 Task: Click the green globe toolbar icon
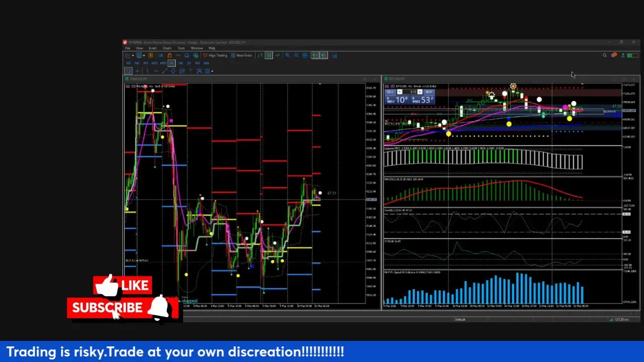tap(196, 55)
